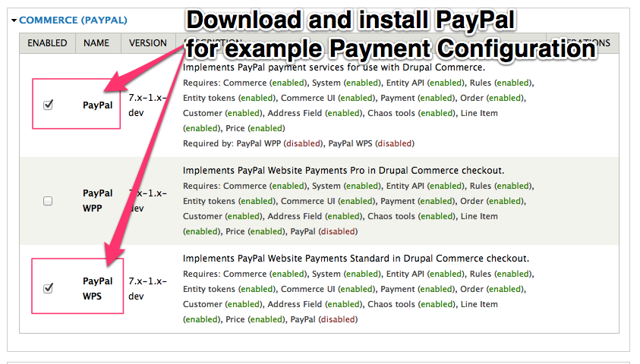Click 'PayPal (disabled)' text in PayPal WPS row
640x364 pixels.
[x=323, y=319]
